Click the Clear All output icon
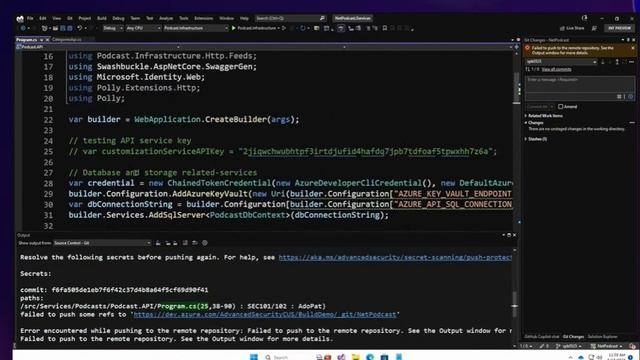Viewport: 640px width, 360px height. click(185, 243)
